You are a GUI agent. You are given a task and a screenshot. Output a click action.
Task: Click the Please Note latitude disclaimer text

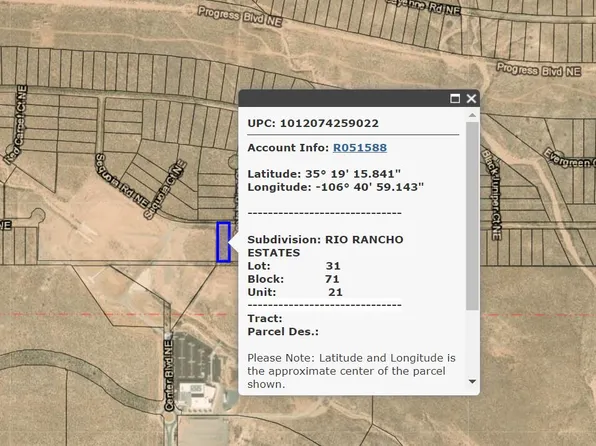351,371
